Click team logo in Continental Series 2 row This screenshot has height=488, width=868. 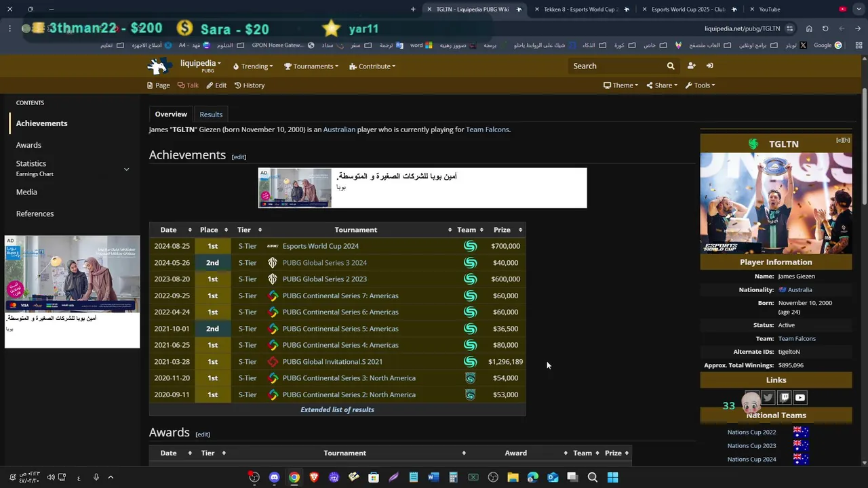470,394
